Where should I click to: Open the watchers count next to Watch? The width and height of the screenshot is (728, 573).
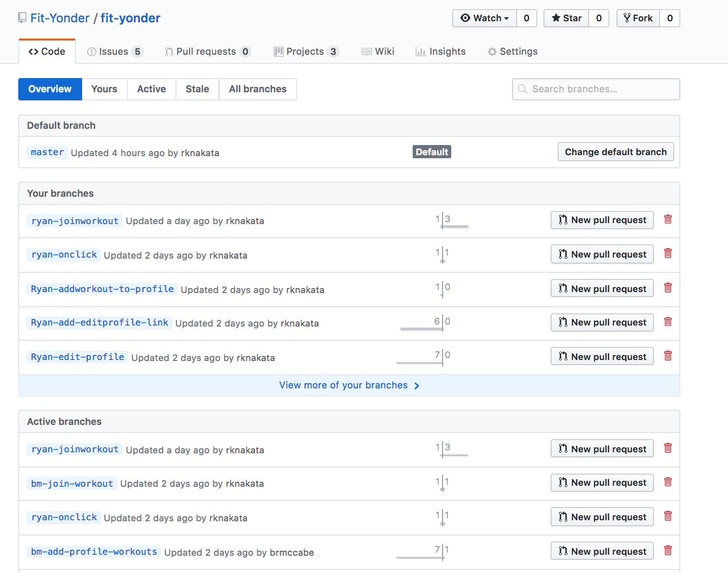click(x=527, y=18)
